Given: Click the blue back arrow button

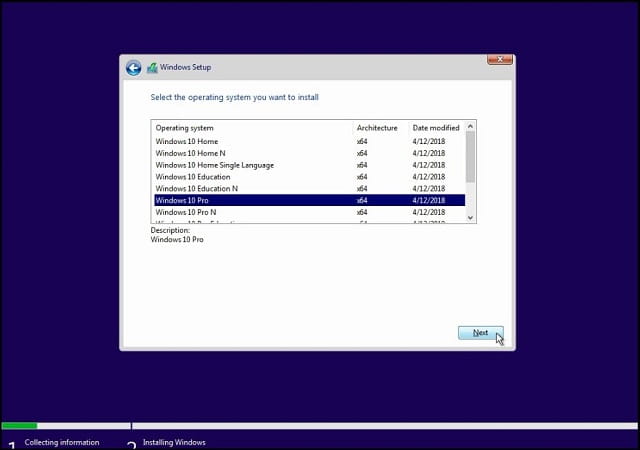Looking at the screenshot, I should pyautogui.click(x=133, y=68).
